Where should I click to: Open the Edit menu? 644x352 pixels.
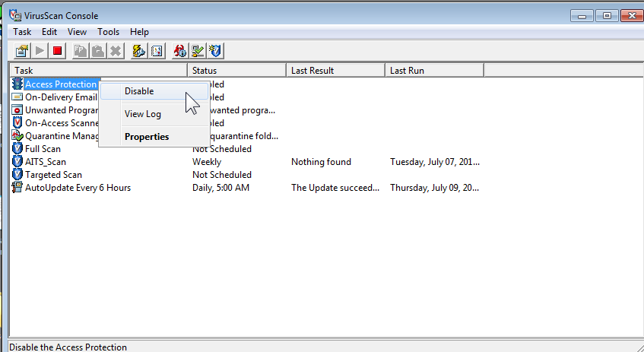[x=49, y=32]
